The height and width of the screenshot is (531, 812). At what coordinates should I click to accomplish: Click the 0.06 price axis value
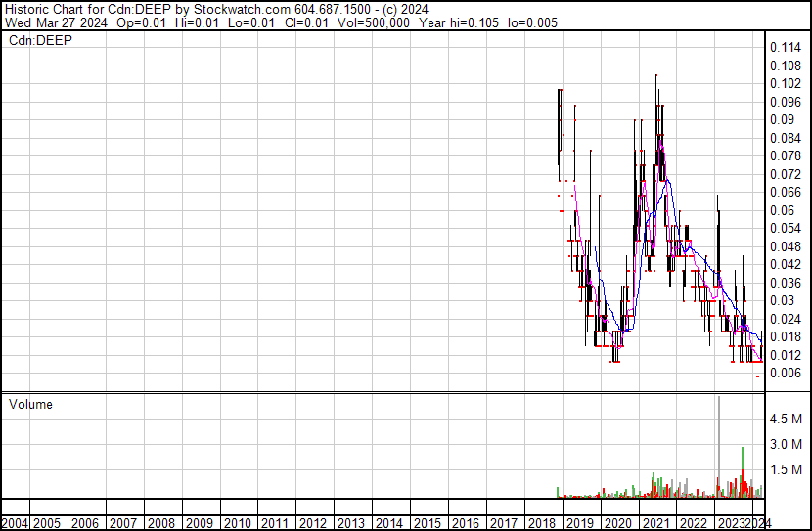(782, 210)
